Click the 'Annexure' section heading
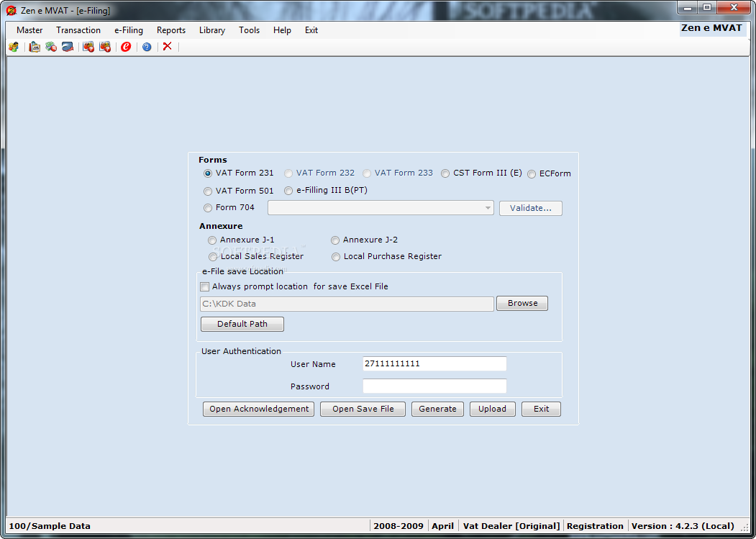The image size is (756, 539). tap(221, 226)
